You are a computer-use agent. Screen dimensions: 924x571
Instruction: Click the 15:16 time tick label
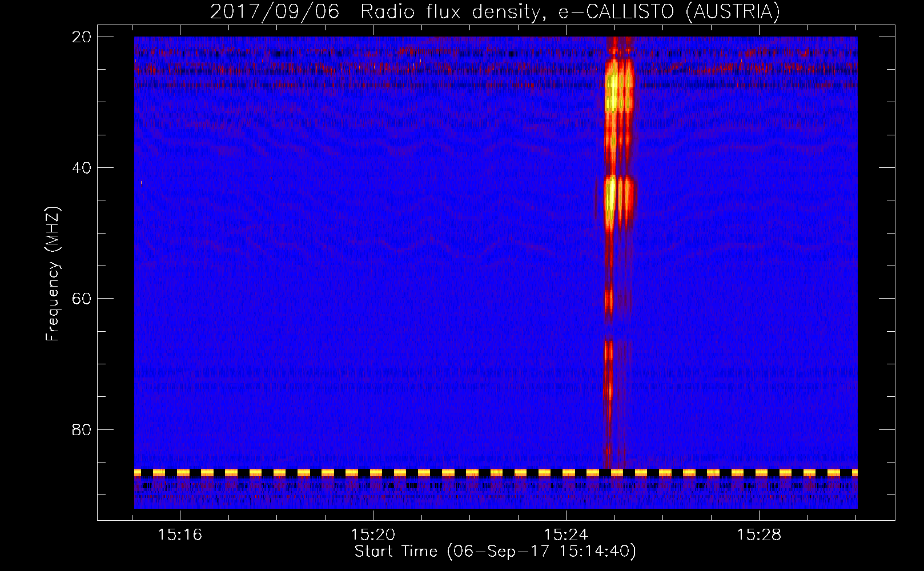[x=180, y=535]
